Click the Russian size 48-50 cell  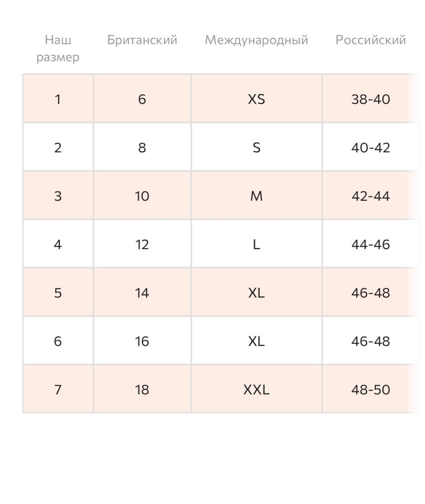tap(370, 389)
